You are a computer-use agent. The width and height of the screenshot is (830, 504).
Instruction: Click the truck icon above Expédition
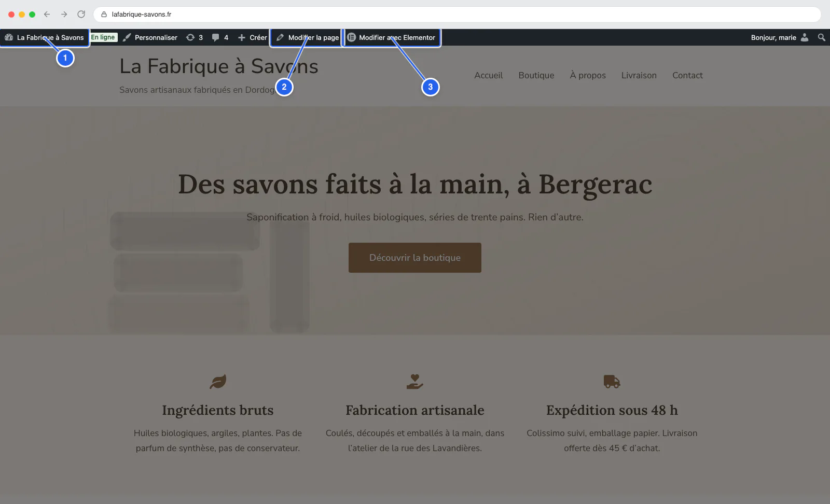612,382
